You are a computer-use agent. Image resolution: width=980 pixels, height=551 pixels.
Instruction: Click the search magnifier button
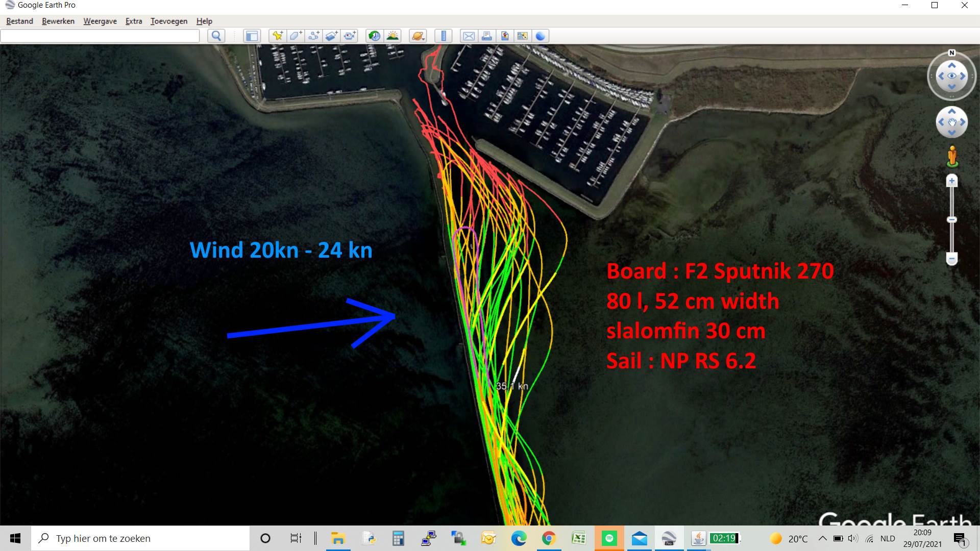coord(216,36)
